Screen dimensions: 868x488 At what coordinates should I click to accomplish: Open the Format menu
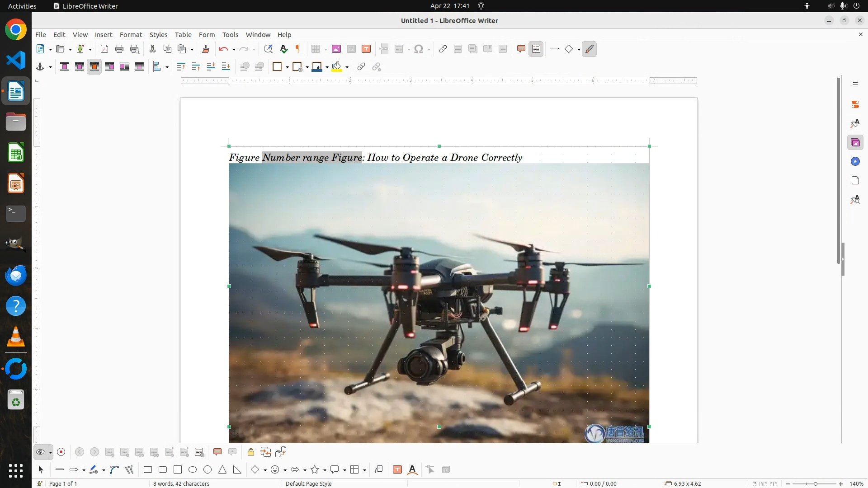(131, 35)
